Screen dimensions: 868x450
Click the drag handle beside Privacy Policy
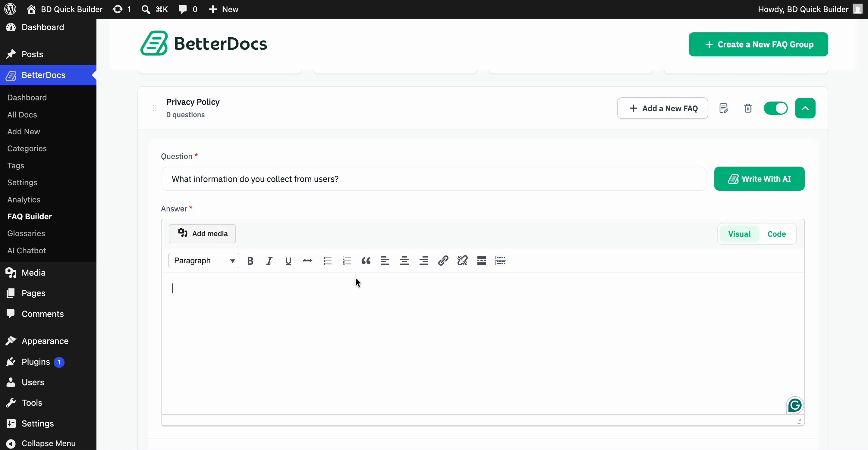(x=155, y=108)
